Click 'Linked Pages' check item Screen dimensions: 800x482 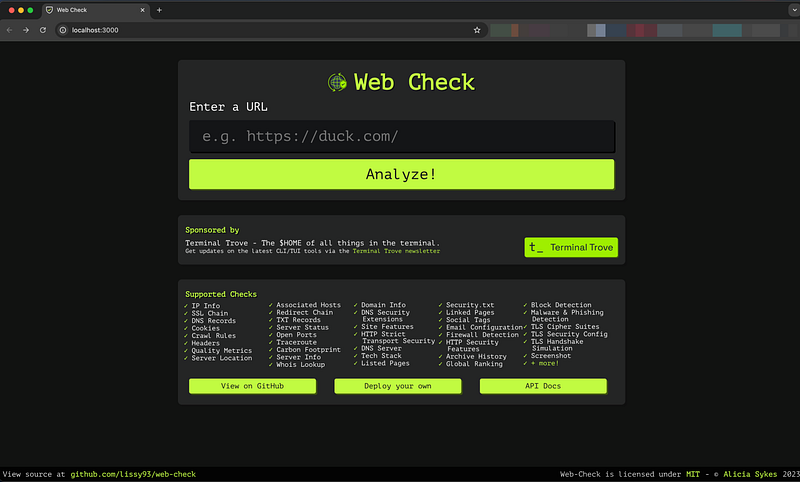click(470, 312)
